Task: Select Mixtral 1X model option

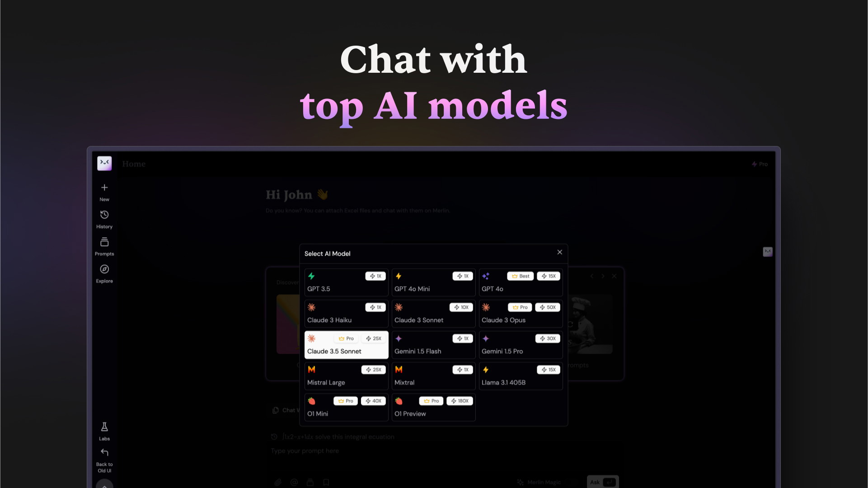Action: (x=433, y=375)
